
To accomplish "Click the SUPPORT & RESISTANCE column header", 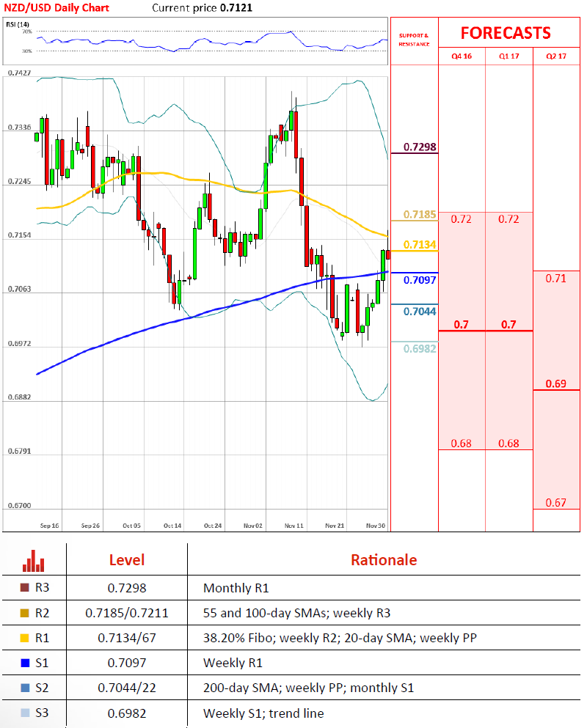I will [x=414, y=40].
